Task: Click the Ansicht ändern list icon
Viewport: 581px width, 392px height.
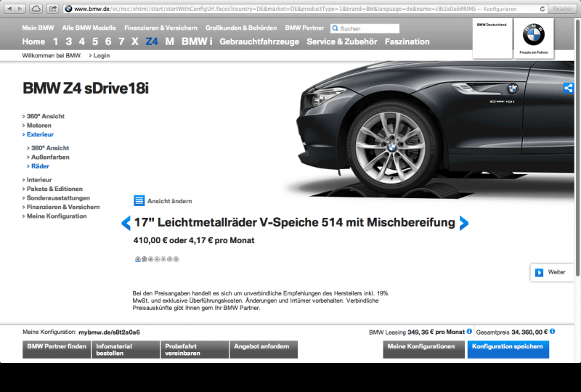Action: click(139, 201)
